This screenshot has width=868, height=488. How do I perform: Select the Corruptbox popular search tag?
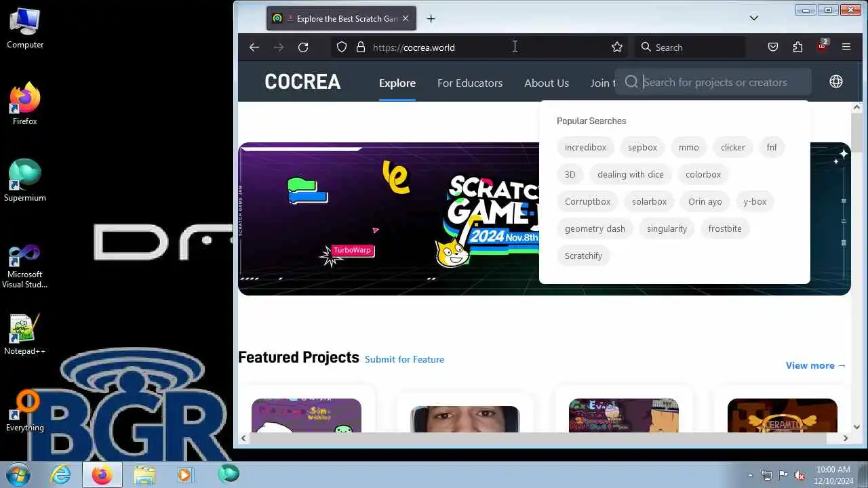click(588, 201)
